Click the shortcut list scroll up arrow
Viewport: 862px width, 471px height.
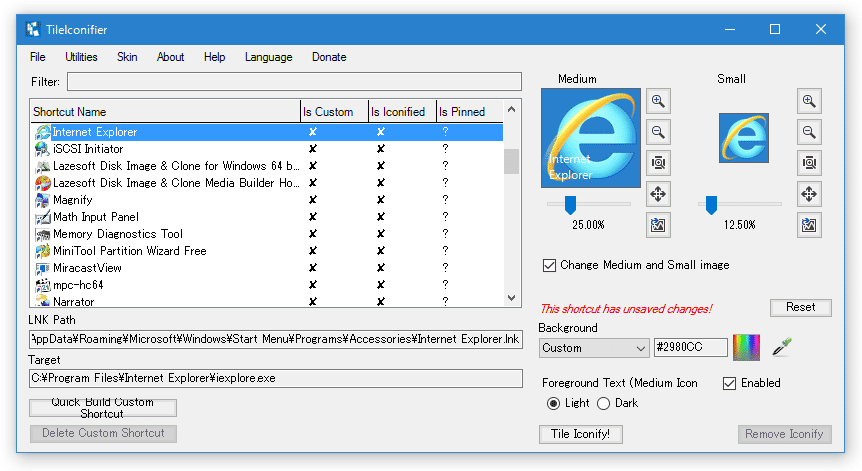coord(511,109)
